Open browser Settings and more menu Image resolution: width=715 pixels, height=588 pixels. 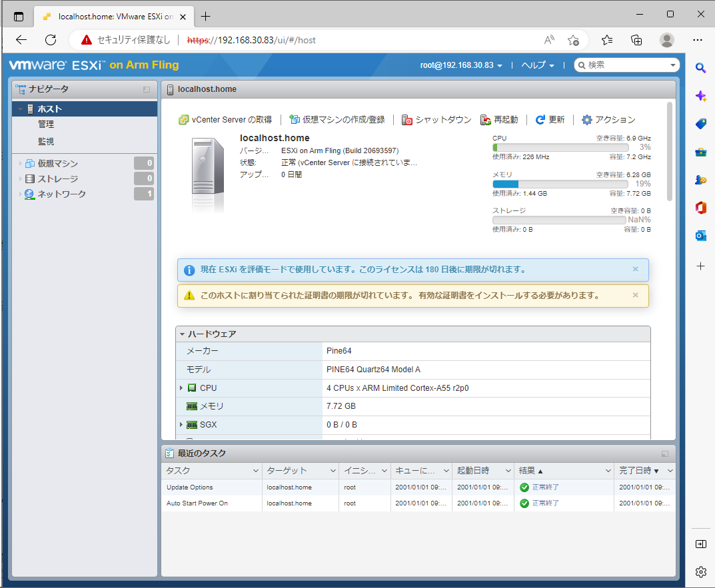tap(698, 40)
